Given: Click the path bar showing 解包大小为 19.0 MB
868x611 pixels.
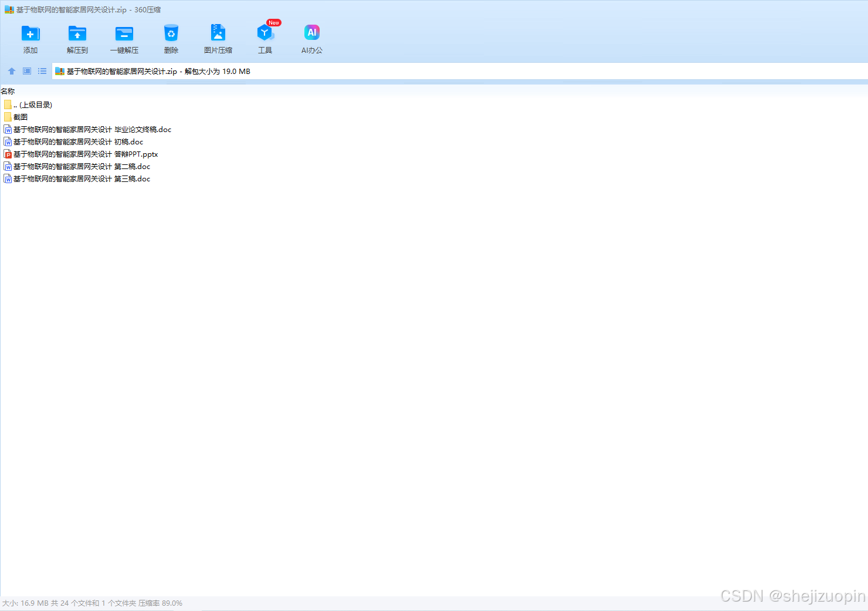Looking at the screenshot, I should (460, 72).
